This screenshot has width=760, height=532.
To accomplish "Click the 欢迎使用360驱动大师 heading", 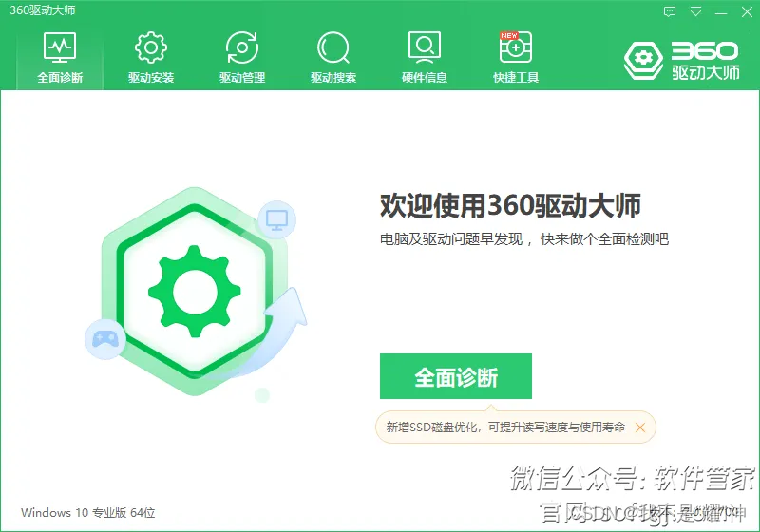I will tap(510, 205).
